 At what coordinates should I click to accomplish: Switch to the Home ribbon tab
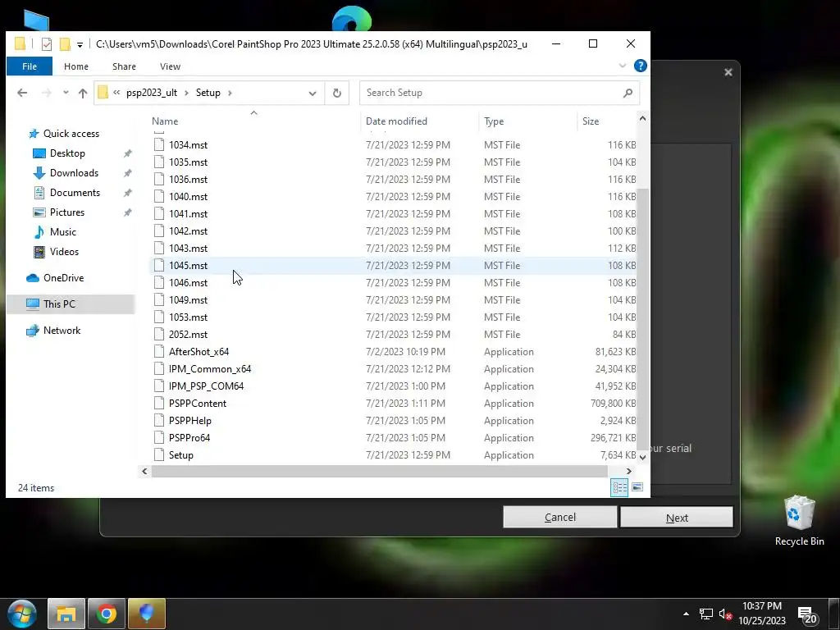point(76,66)
